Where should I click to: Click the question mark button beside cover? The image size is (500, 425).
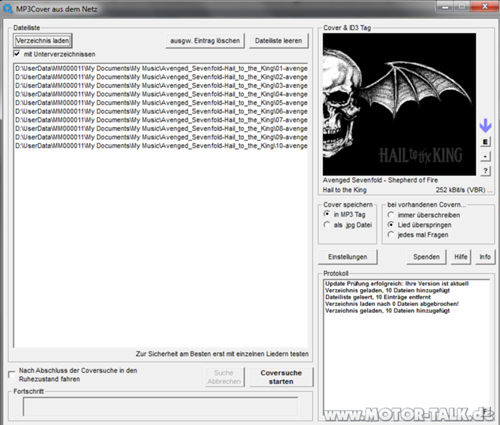tap(485, 171)
